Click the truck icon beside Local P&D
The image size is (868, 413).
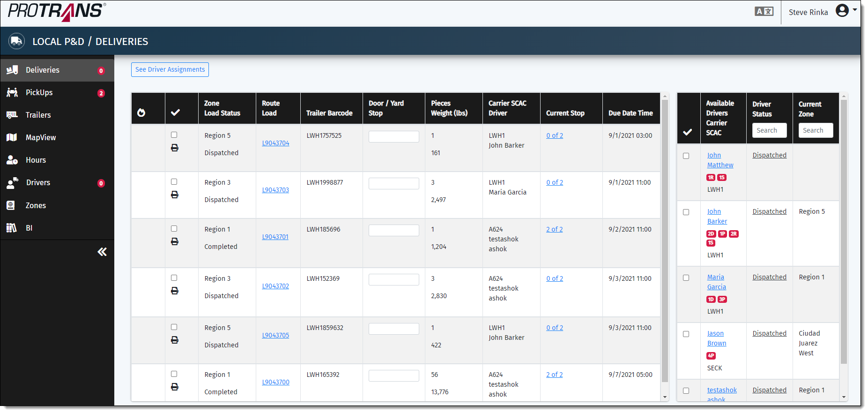tap(16, 41)
